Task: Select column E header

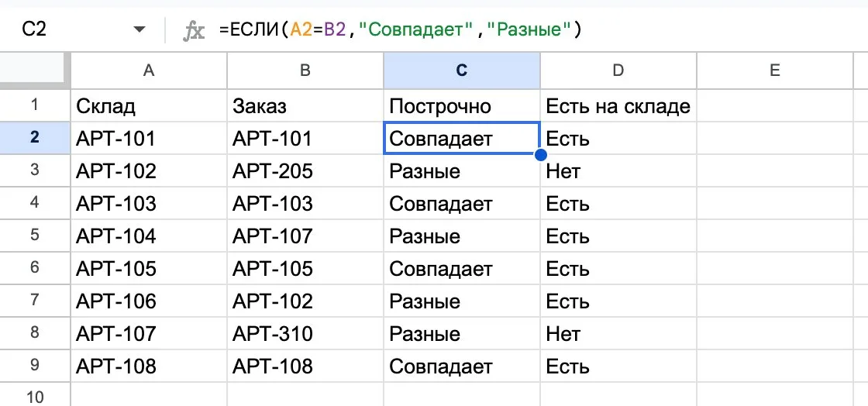Action: pos(774,71)
